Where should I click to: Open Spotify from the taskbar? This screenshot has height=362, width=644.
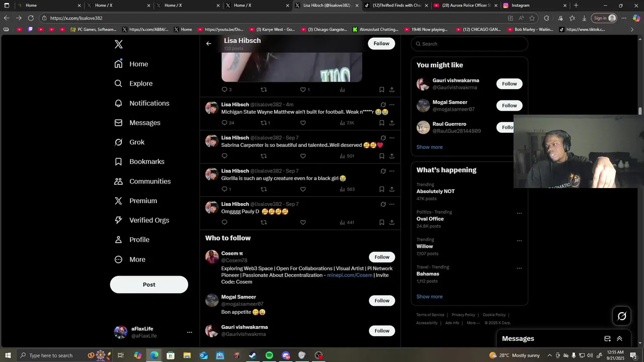[269, 355]
